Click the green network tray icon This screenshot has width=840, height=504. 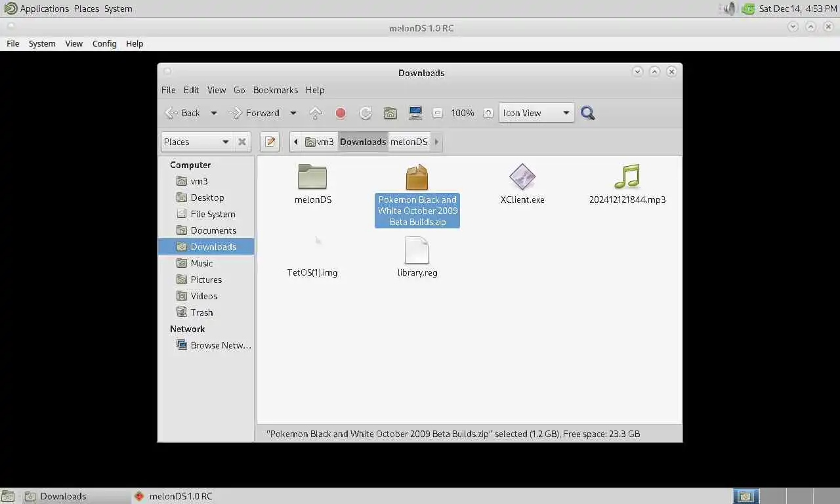coord(748,9)
